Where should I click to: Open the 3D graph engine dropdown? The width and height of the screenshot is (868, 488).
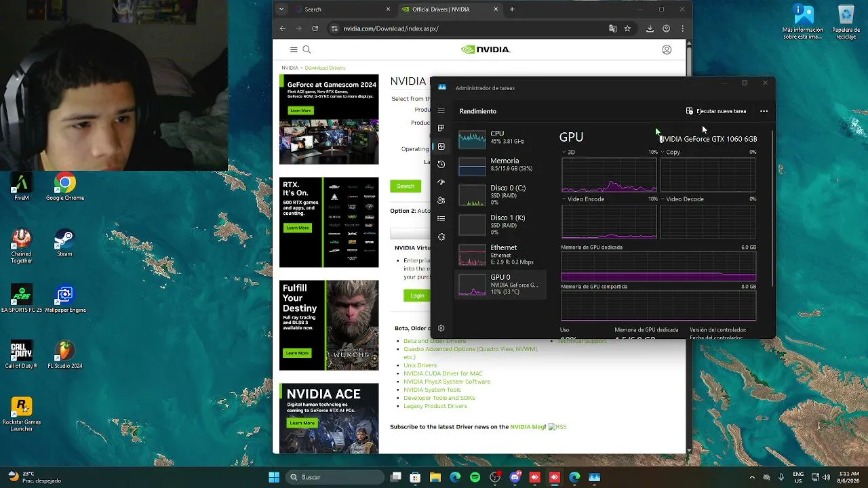[x=568, y=152]
